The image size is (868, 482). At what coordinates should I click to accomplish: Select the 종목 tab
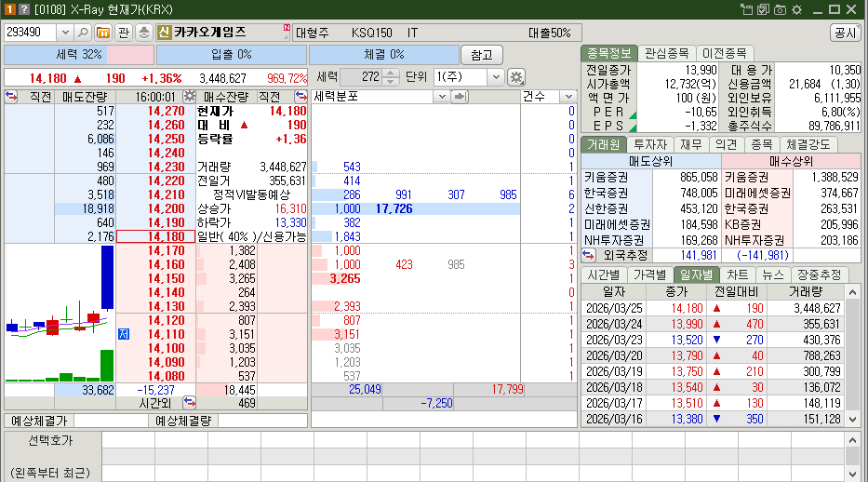coord(761,144)
